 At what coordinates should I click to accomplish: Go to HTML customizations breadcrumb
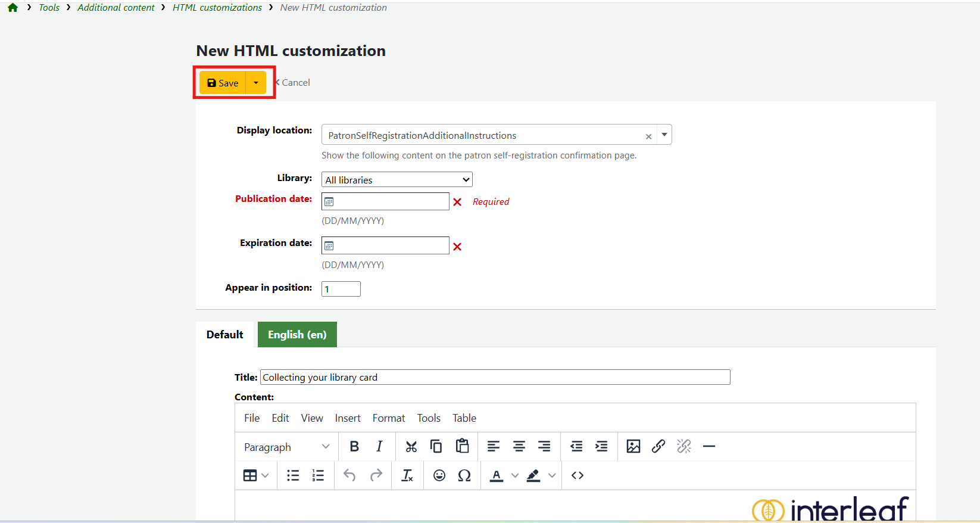tap(217, 8)
